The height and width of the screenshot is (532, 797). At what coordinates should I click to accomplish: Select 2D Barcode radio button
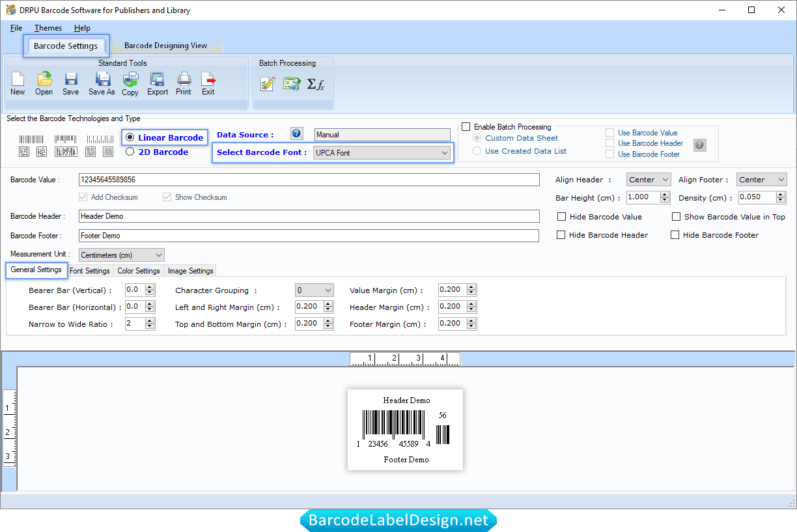[130, 152]
